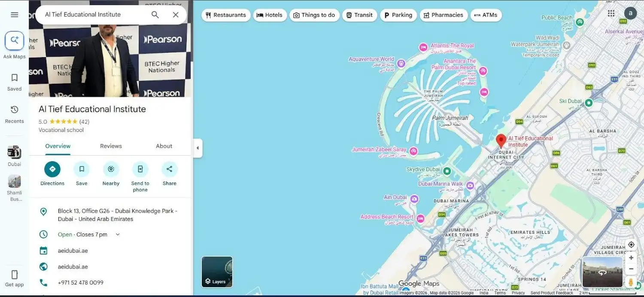Filter by the Pharmacies chip
Viewport: 644px width, 297px height.
click(x=443, y=15)
